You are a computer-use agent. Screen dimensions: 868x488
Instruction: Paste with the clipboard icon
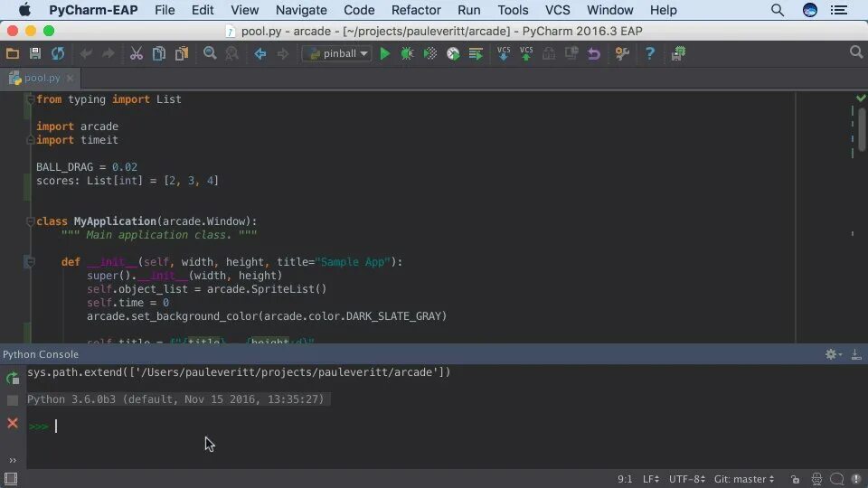click(x=182, y=53)
